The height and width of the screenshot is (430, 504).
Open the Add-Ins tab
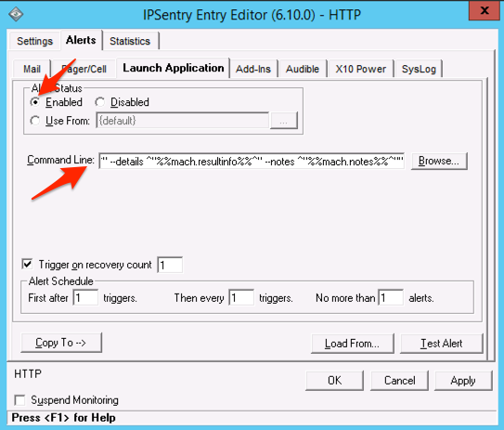coord(253,69)
